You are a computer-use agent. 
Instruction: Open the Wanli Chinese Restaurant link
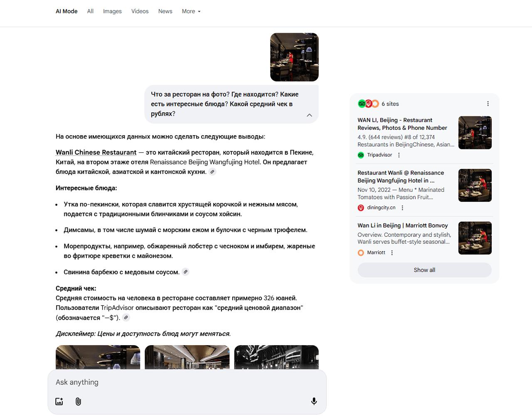tap(96, 152)
